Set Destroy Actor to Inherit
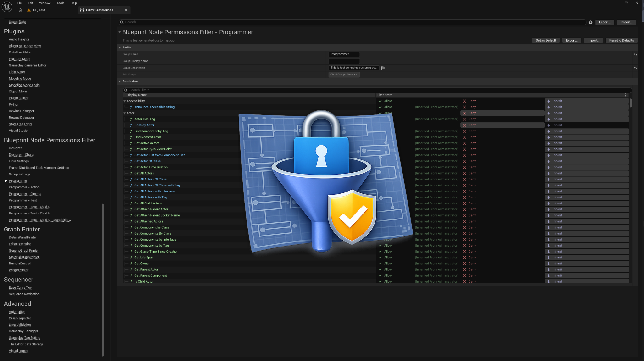Viewport: 644px width, 361px height. [586, 125]
